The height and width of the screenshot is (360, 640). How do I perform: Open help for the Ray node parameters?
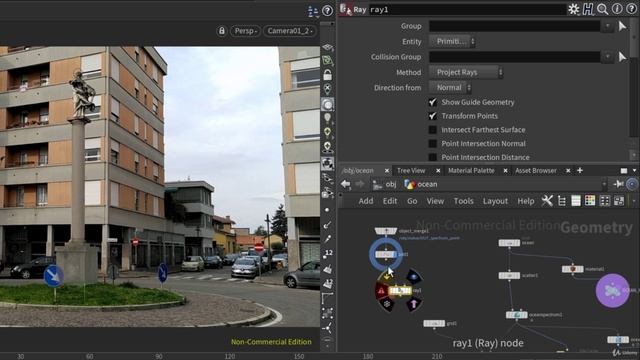pos(631,9)
